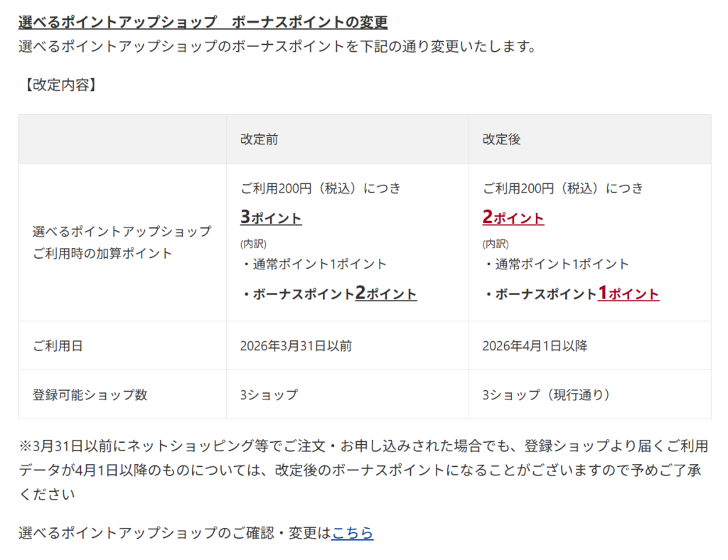Click the ご利用日 row label
Viewport: 728px width, 560px height.
(58, 346)
